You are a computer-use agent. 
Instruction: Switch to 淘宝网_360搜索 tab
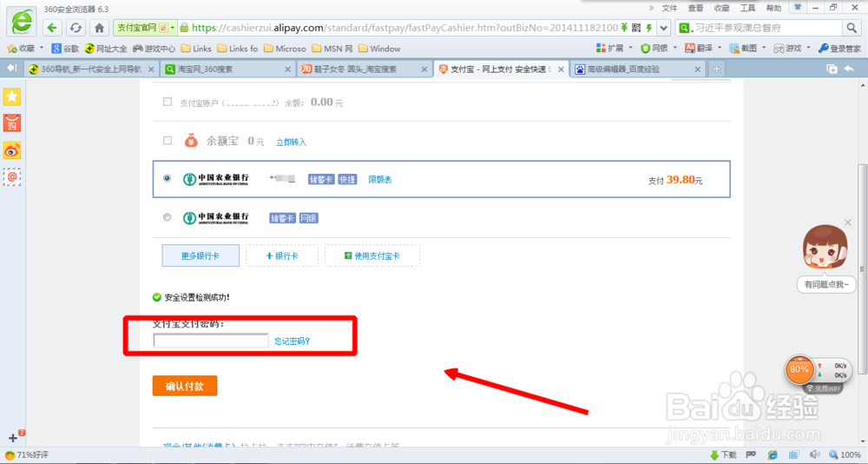[227, 70]
